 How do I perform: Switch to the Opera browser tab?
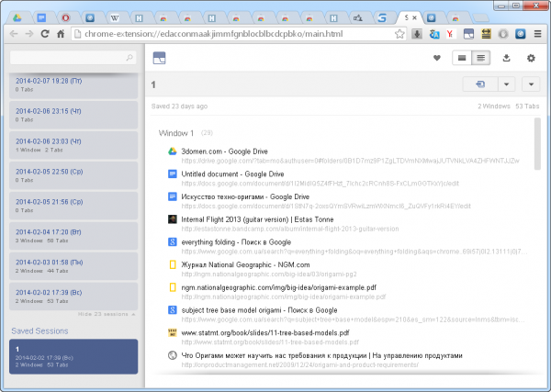pyautogui.click(x=66, y=17)
